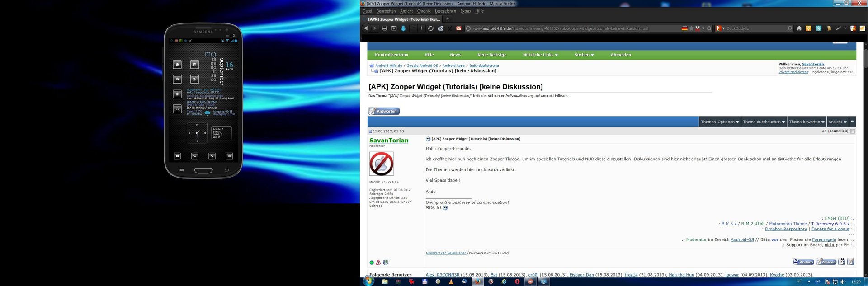Viewport: 868px width, 286px height.
Task: Click the Antworten reply button
Action: [384, 111]
